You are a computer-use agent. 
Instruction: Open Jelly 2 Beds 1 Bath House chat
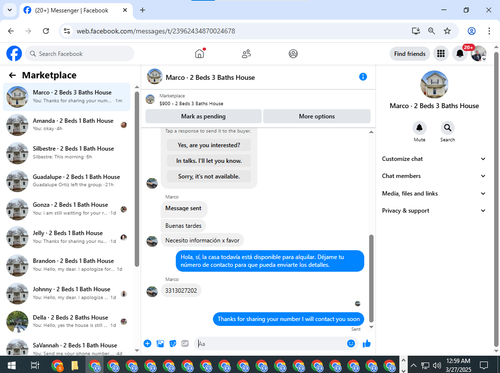pos(67,237)
